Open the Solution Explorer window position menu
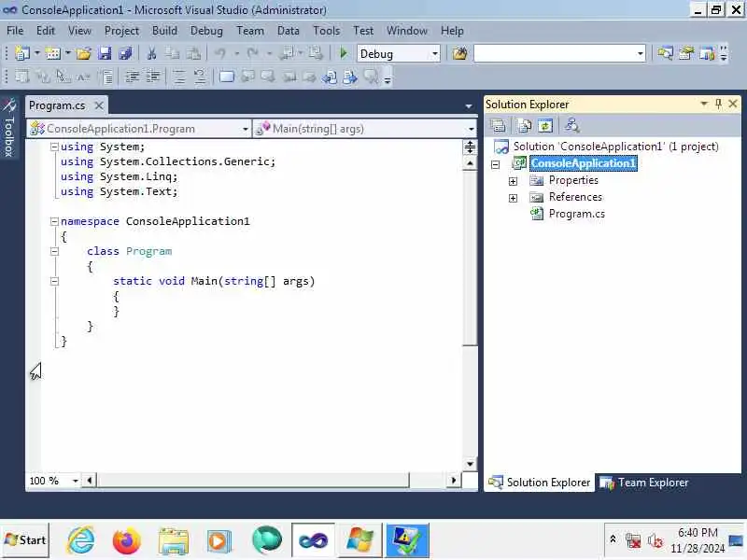 pos(704,104)
